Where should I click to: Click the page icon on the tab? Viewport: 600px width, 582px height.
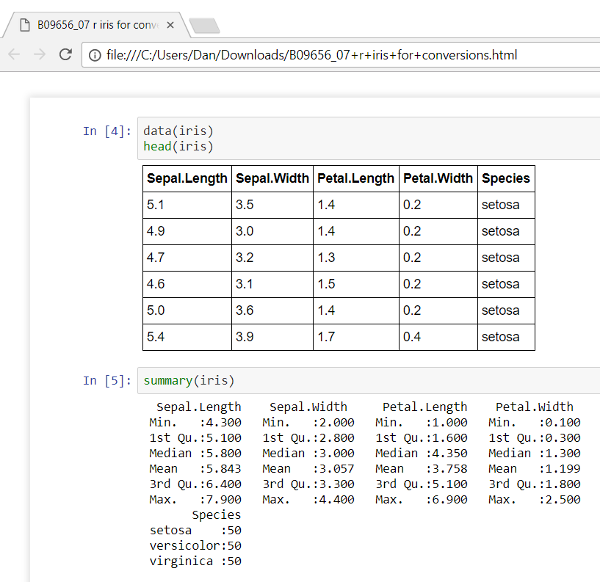25,25
